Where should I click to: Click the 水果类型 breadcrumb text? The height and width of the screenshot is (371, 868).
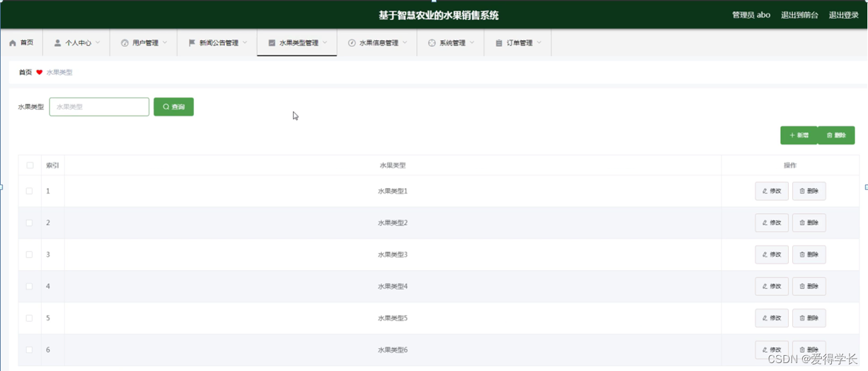point(59,73)
